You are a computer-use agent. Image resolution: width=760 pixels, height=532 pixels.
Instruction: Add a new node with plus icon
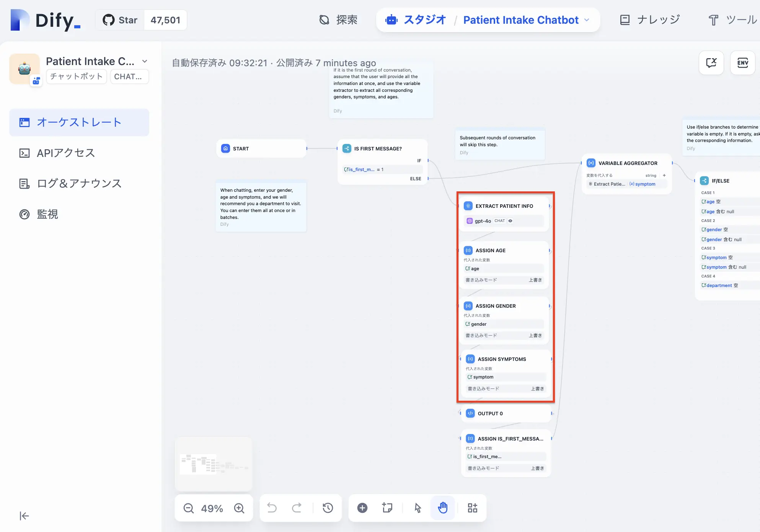coord(362,508)
